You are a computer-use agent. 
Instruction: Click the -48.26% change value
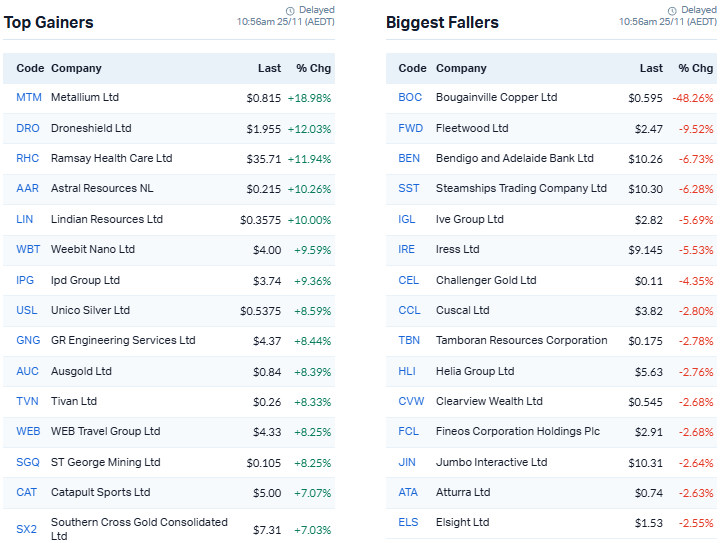click(x=693, y=98)
